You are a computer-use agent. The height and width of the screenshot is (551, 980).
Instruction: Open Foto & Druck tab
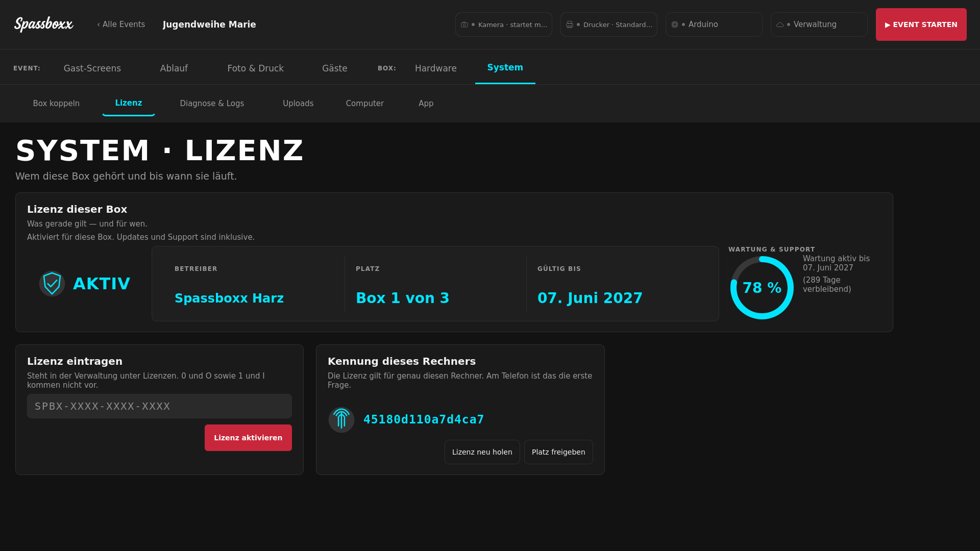click(256, 68)
